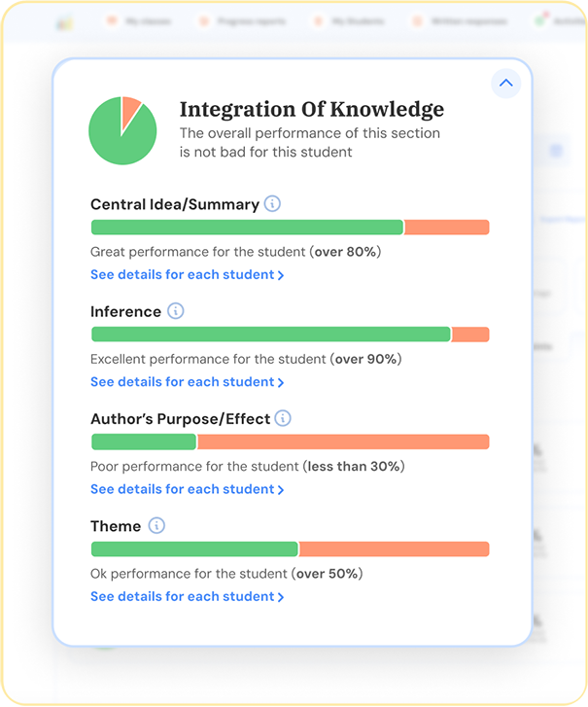Click the Theme progress bar
Viewport: 588px width, 707px height.
pos(291,549)
